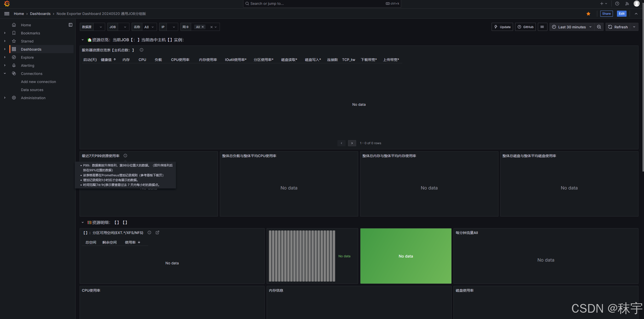Toggle the hamburger menu icon
Image resolution: width=644 pixels, height=319 pixels.
7,14
